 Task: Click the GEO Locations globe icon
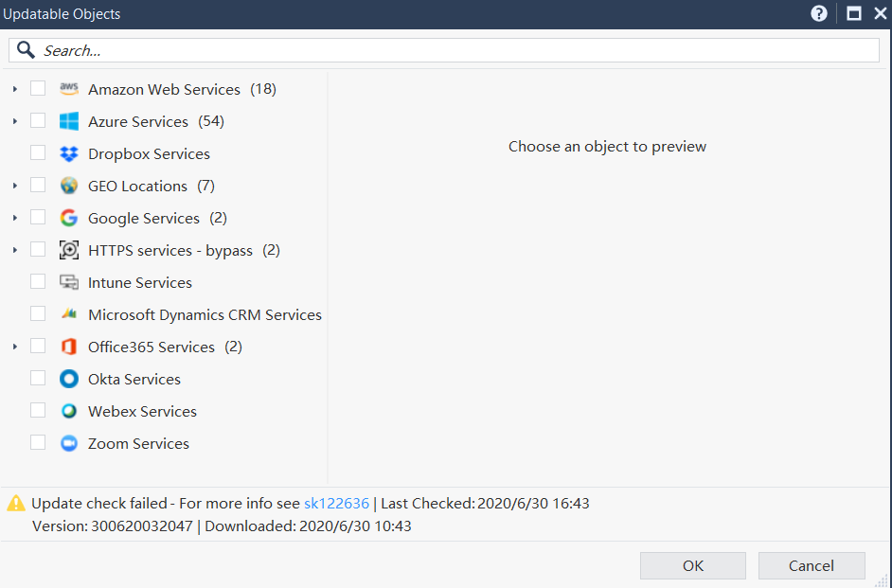(x=68, y=186)
